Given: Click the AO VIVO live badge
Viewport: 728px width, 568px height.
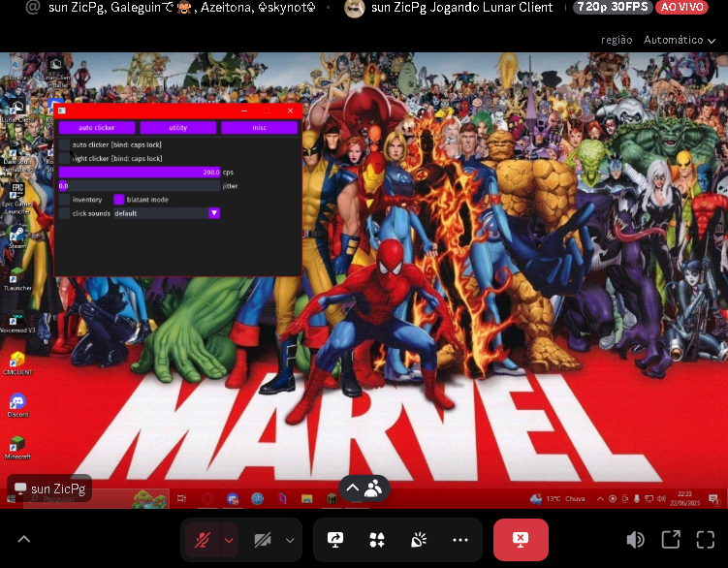Looking at the screenshot, I should pyautogui.click(x=681, y=7).
